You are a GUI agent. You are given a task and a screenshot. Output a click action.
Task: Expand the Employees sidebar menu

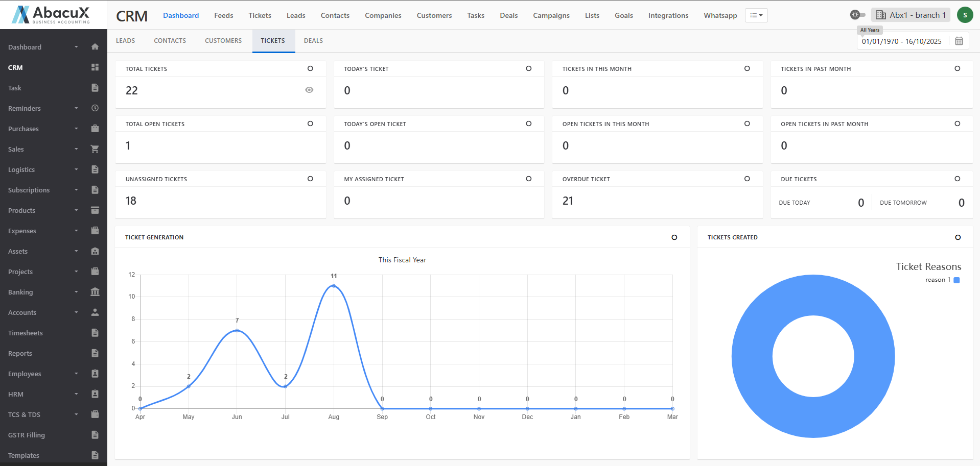point(25,374)
